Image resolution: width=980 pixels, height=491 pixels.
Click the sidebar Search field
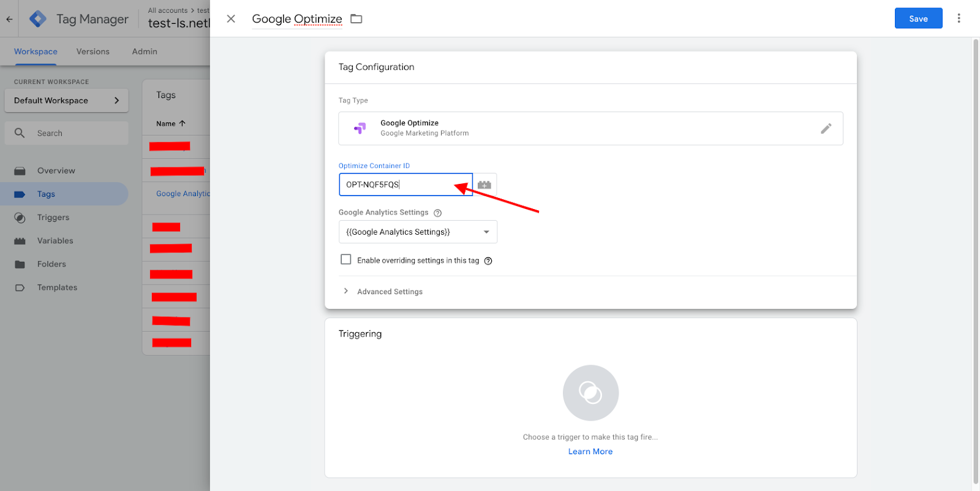pyautogui.click(x=67, y=133)
